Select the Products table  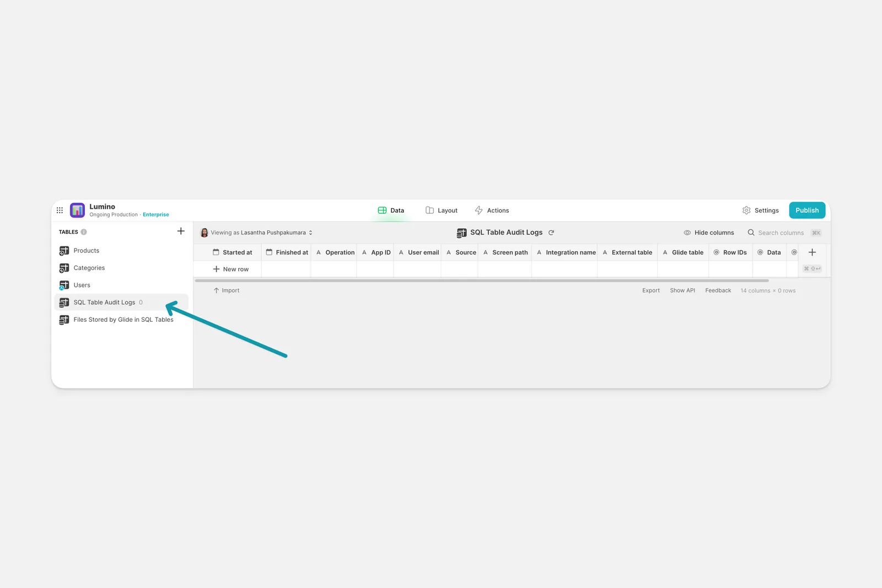click(121, 251)
